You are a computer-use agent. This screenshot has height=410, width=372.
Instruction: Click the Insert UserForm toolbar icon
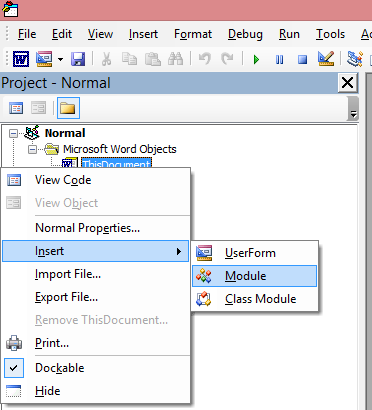coord(44,59)
